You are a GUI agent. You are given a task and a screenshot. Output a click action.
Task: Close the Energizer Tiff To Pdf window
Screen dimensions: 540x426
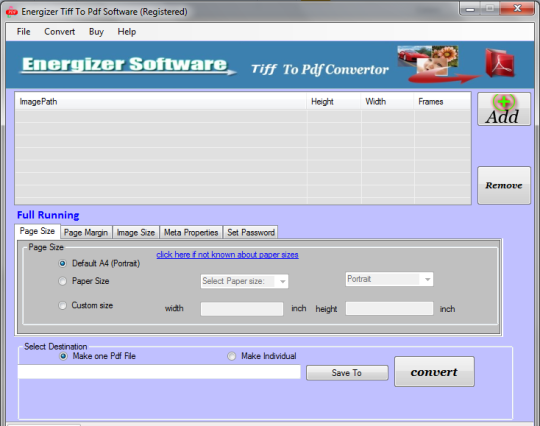[x=517, y=8]
